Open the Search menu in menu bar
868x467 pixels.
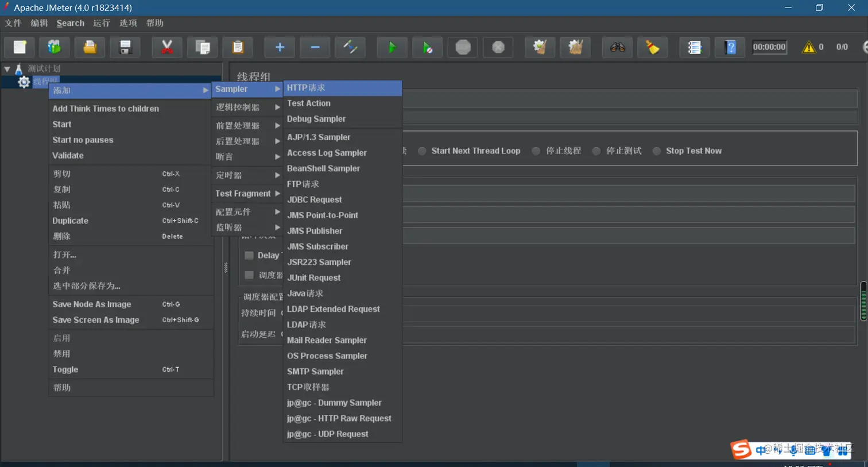(x=71, y=23)
